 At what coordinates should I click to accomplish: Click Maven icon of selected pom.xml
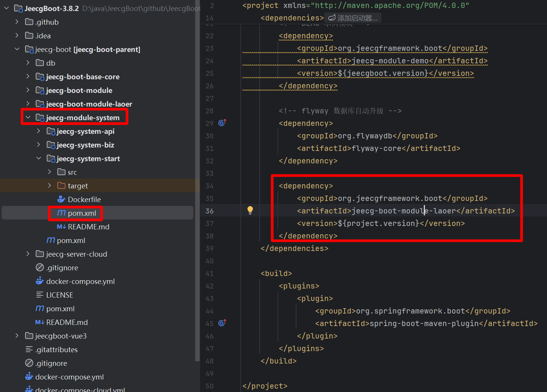tap(61, 213)
